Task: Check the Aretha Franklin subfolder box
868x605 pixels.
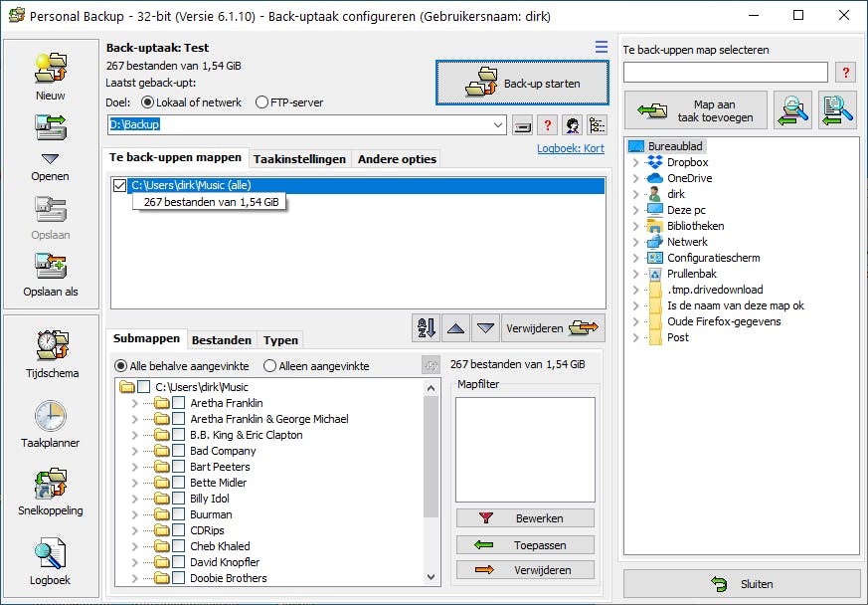Action: (178, 403)
